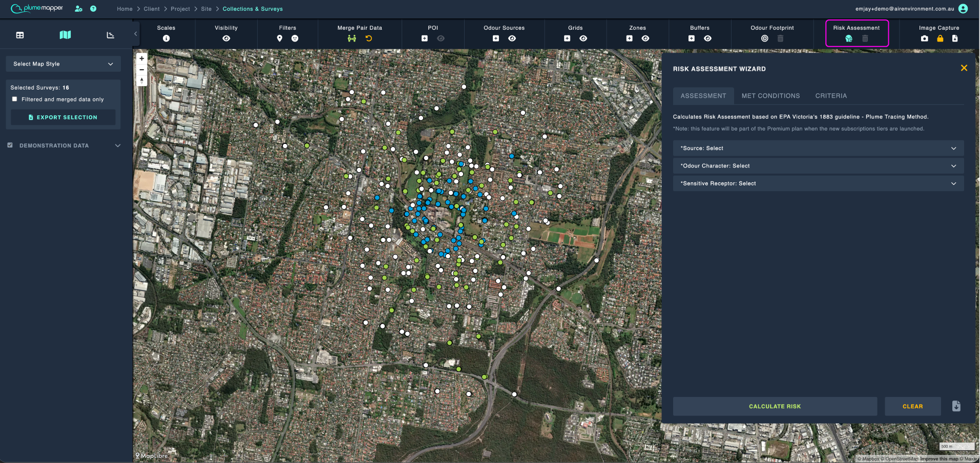
Task: Open the Select Map Style dropdown
Action: click(x=64, y=64)
